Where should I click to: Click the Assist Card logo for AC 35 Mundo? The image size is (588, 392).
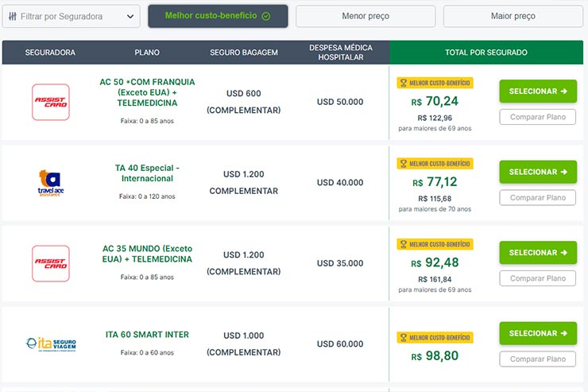pos(51,263)
